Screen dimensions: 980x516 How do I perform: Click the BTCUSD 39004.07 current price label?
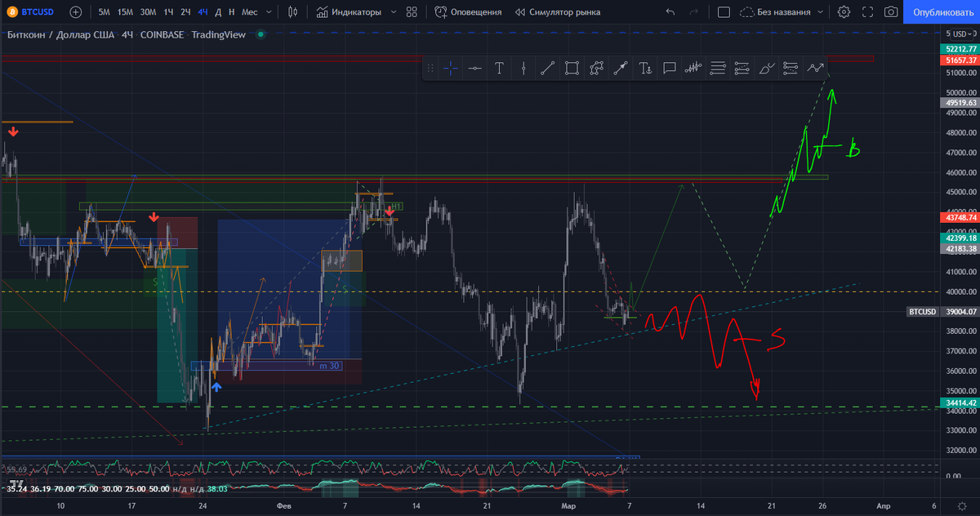[943, 312]
